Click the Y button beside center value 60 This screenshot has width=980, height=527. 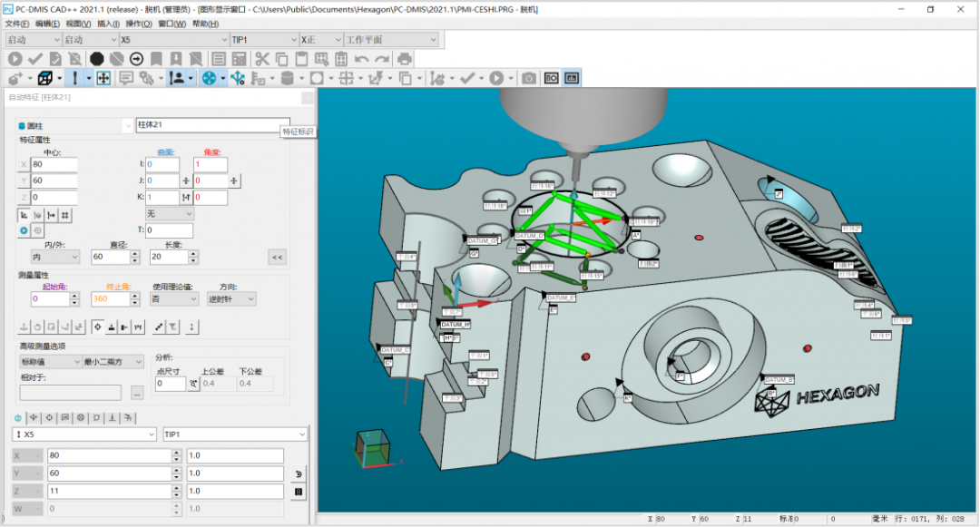coord(24,181)
